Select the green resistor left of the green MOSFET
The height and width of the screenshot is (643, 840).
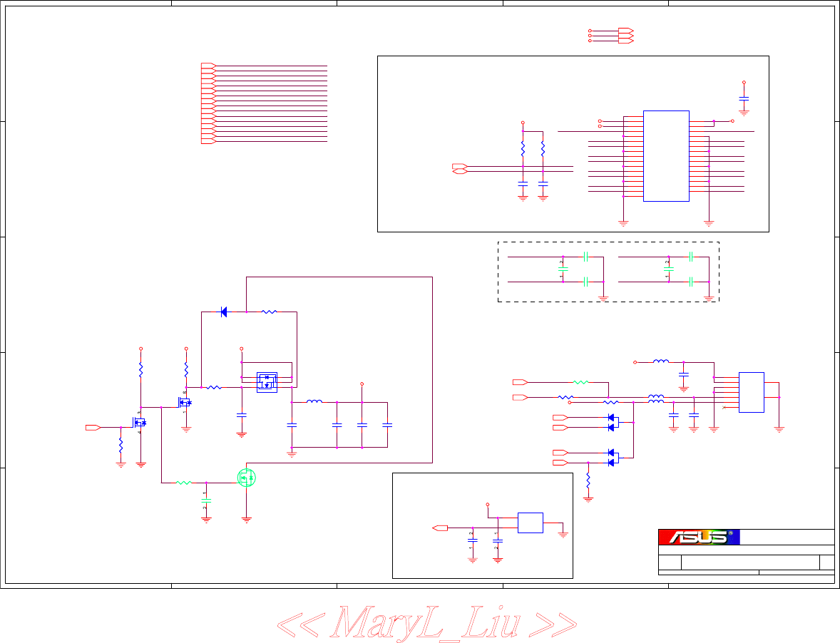(184, 483)
